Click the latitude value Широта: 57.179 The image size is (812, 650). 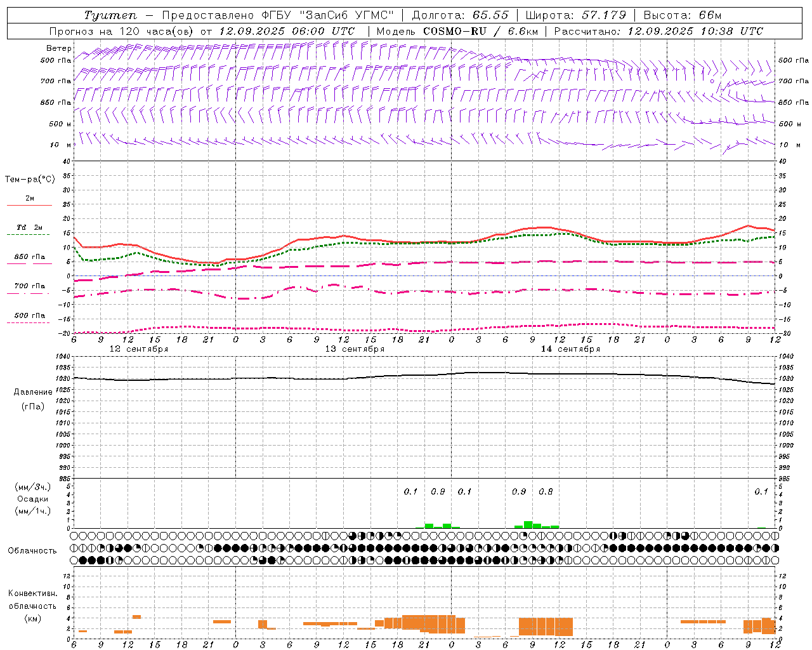[575, 15]
